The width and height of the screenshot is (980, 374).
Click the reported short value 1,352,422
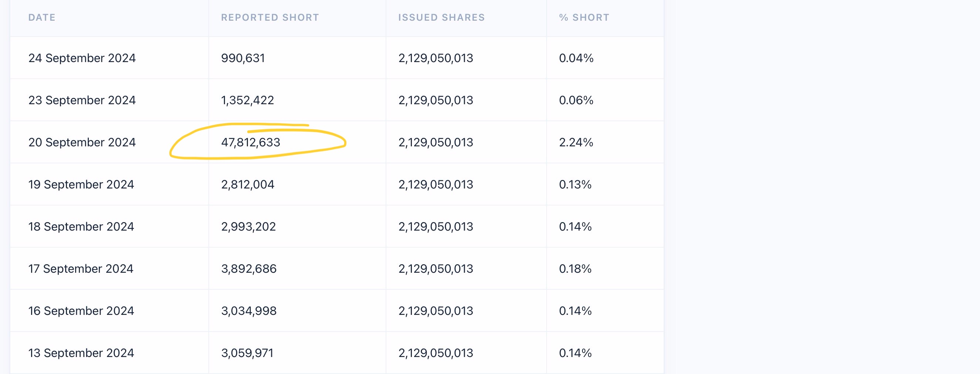247,101
